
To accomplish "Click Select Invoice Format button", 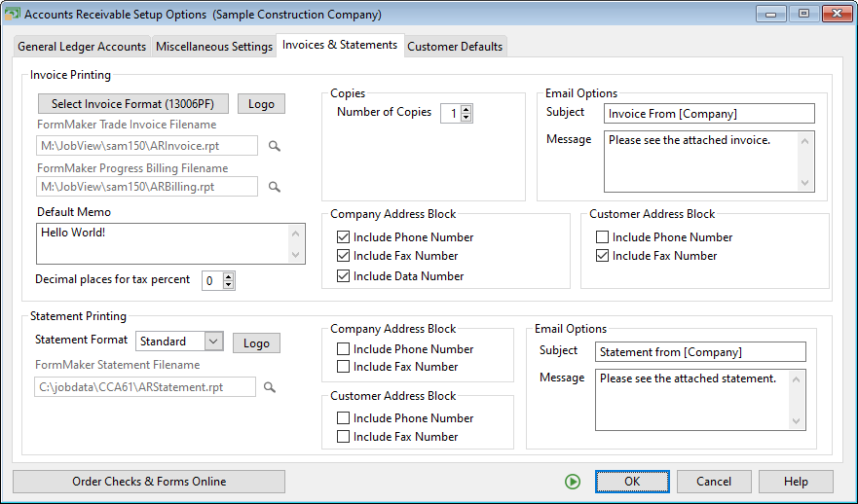I will tap(132, 104).
